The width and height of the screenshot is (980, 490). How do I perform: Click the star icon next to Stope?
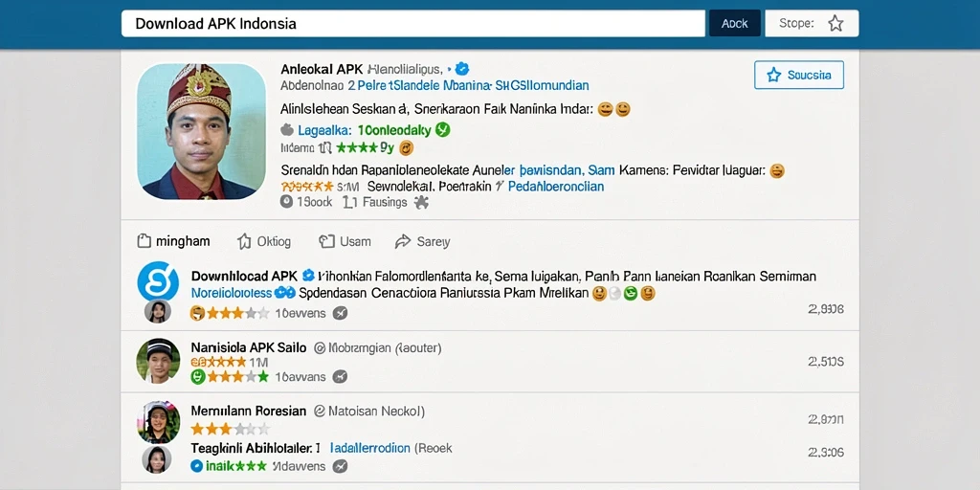[x=835, y=24]
